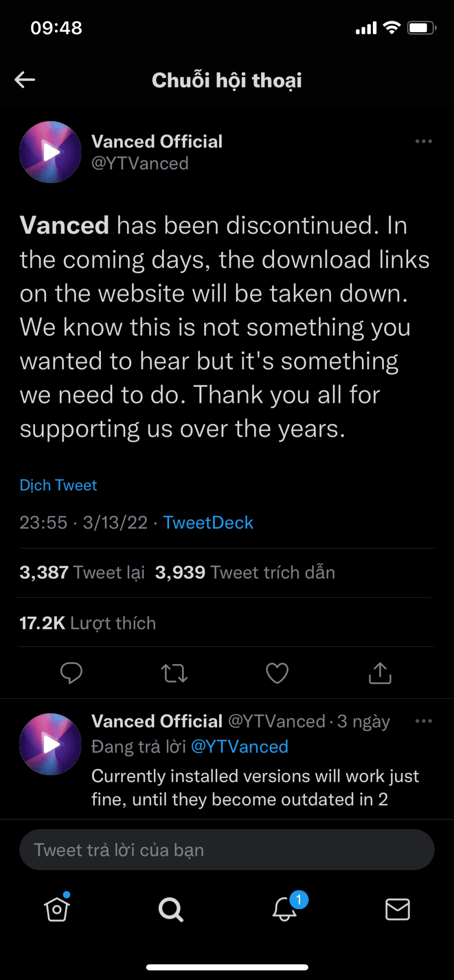Tap Vanced Official profile avatar at top
The width and height of the screenshot is (454, 980).
tap(50, 152)
